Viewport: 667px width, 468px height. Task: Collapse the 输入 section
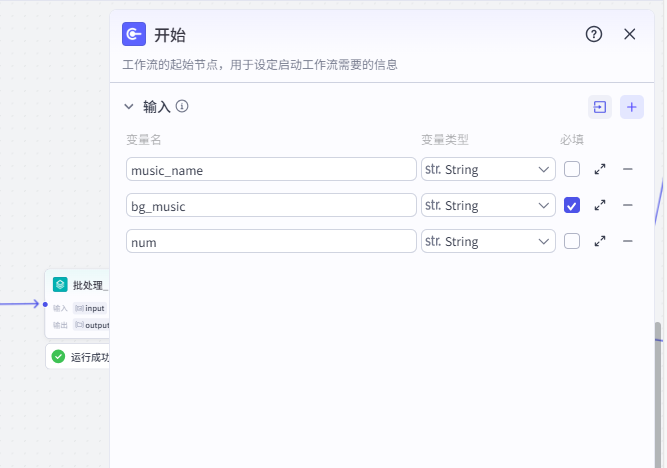click(x=128, y=106)
